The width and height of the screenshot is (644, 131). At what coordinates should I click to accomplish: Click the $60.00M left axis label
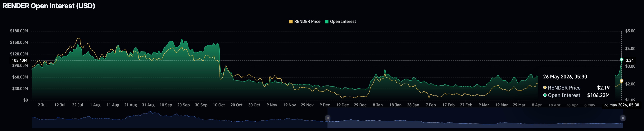pyautogui.click(x=20, y=77)
